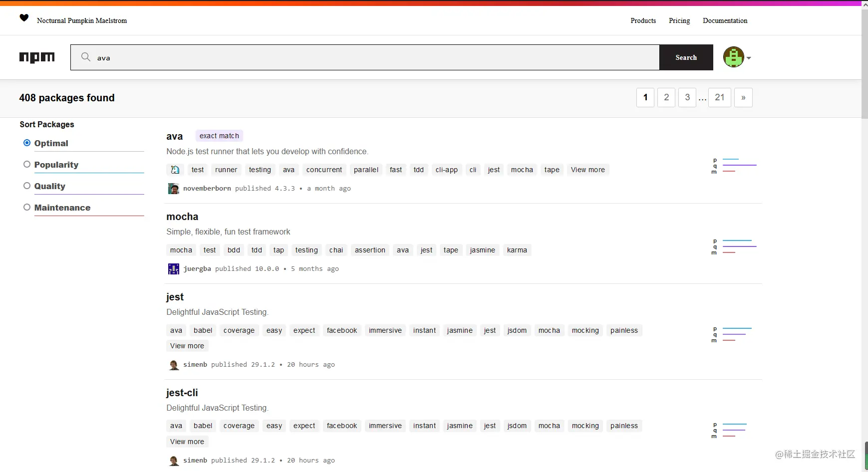The height and width of the screenshot is (472, 868).
Task: Open the Pricing page
Action: click(679, 20)
